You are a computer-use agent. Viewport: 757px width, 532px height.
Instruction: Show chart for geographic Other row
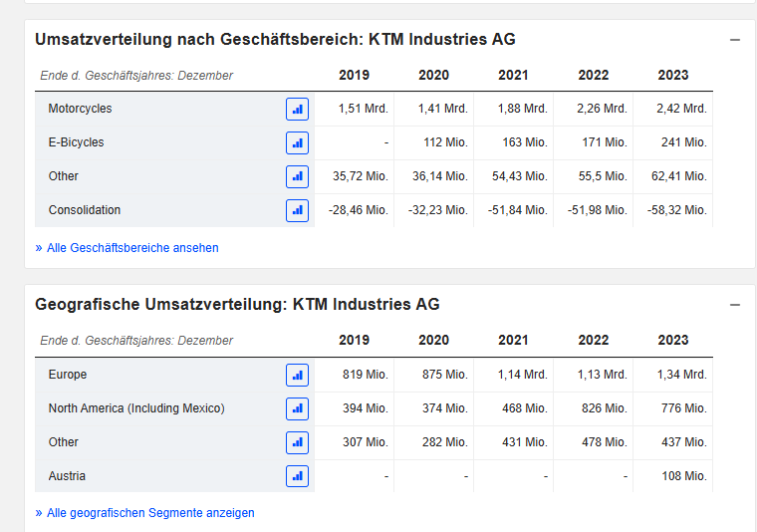[297, 442]
